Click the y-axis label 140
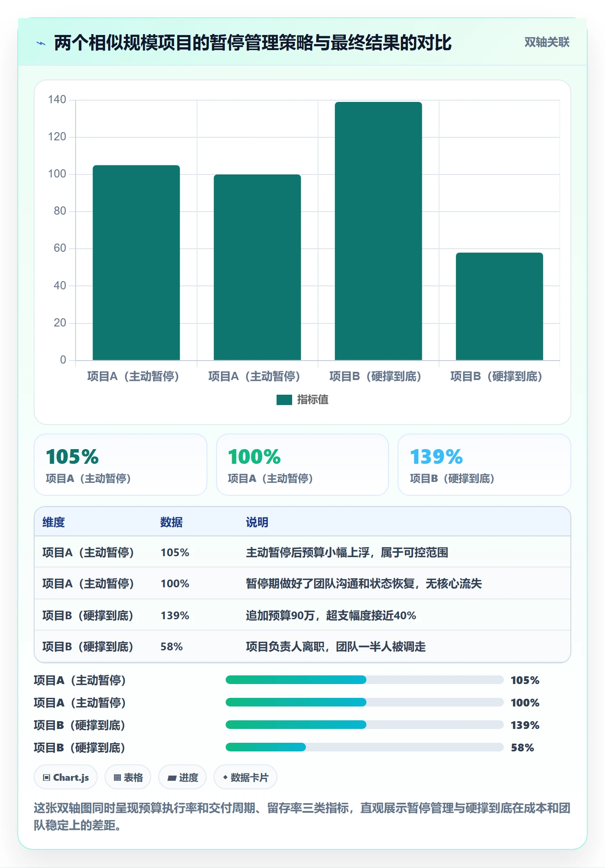 tap(57, 100)
